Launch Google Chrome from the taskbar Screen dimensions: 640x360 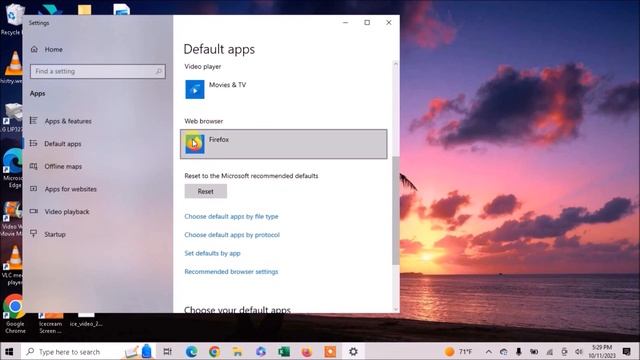click(x=214, y=351)
